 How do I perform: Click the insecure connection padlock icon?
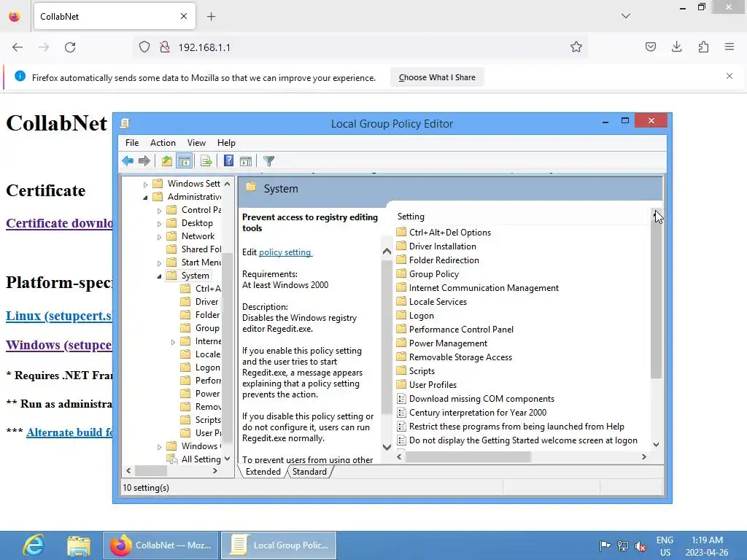coord(165,47)
